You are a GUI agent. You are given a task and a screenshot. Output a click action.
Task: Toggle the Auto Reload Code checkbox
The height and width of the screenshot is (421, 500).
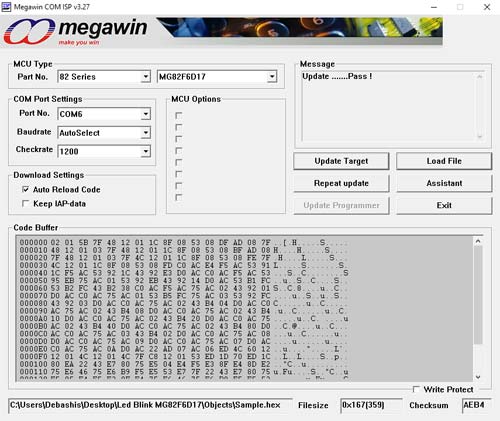point(25,189)
